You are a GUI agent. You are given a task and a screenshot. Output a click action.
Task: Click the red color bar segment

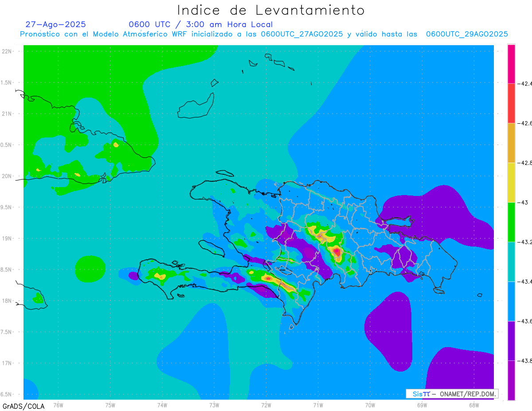click(x=511, y=103)
